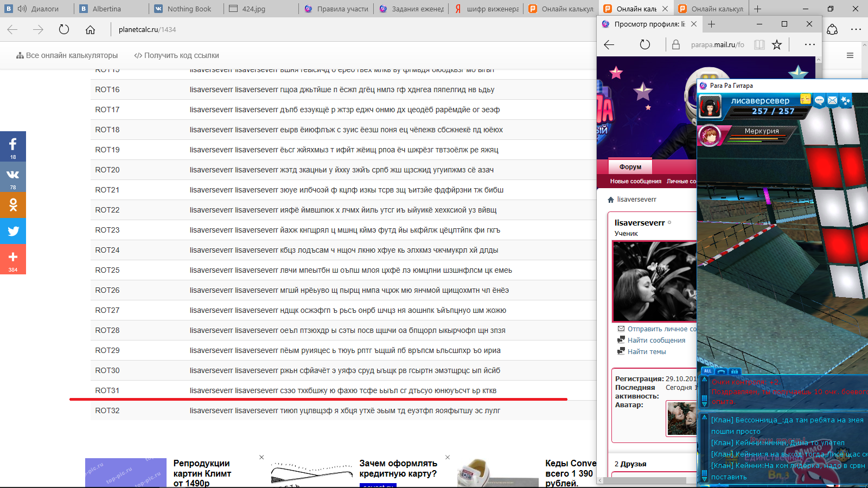Open the main Edge window's more menu
This screenshot has width=868, height=488.
tap(856, 30)
